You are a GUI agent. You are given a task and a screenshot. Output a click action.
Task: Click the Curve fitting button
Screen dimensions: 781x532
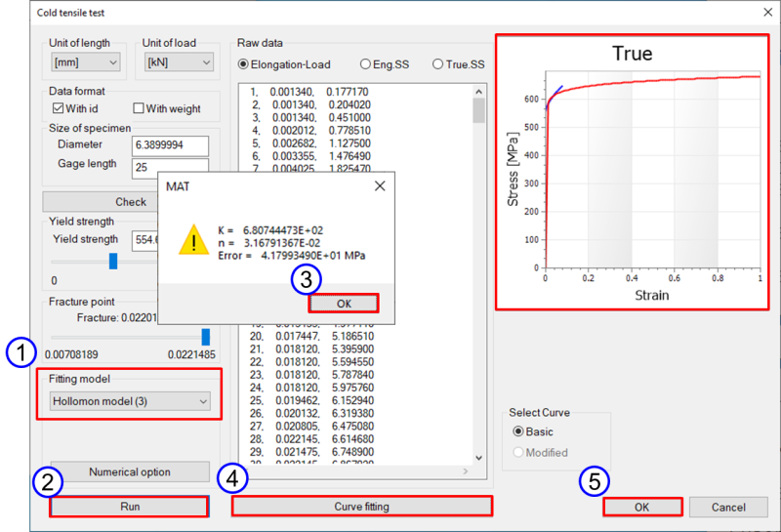pyautogui.click(x=361, y=506)
